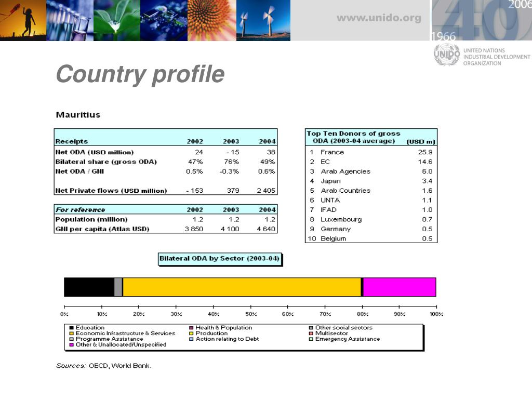Select the Country profile heading

point(140,74)
